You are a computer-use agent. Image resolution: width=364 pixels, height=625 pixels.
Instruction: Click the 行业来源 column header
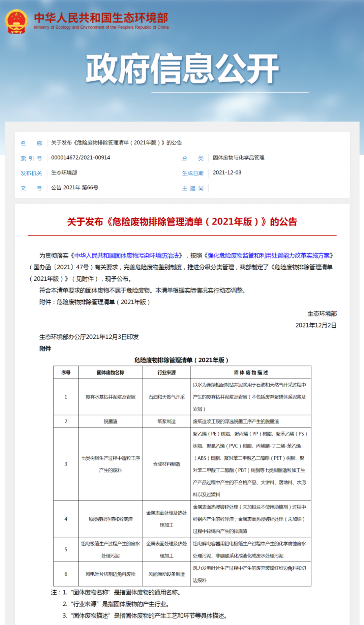click(x=166, y=373)
